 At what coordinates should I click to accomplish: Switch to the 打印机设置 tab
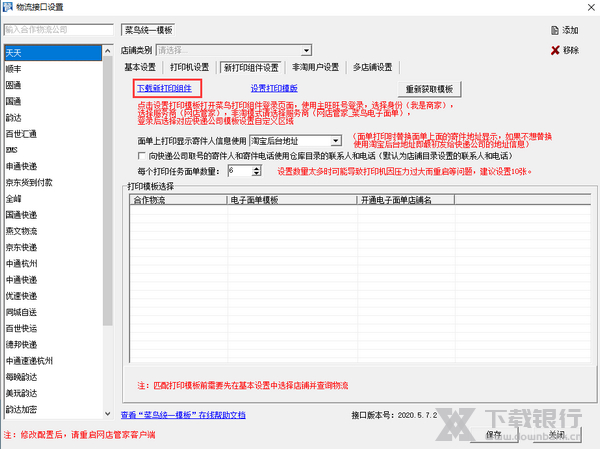tap(190, 67)
